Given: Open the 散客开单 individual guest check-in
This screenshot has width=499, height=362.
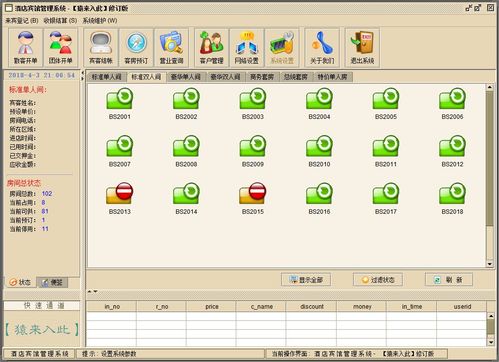Looking at the screenshot, I should pos(26,48).
